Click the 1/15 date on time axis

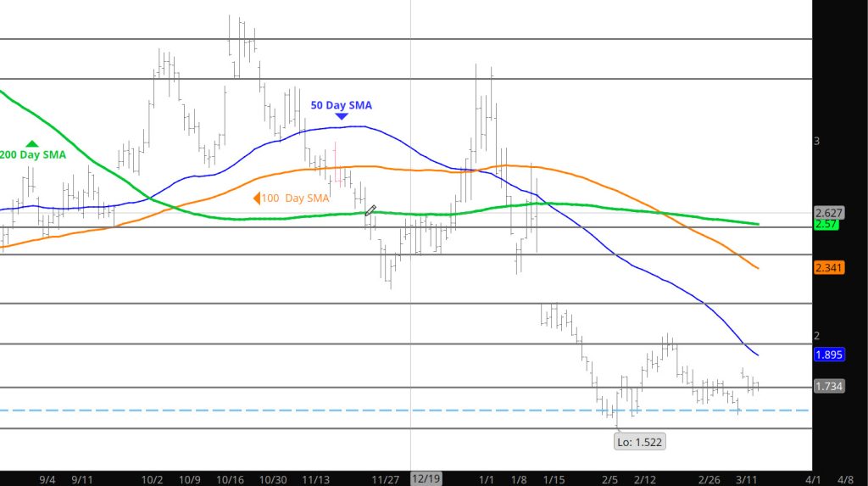coord(554,479)
